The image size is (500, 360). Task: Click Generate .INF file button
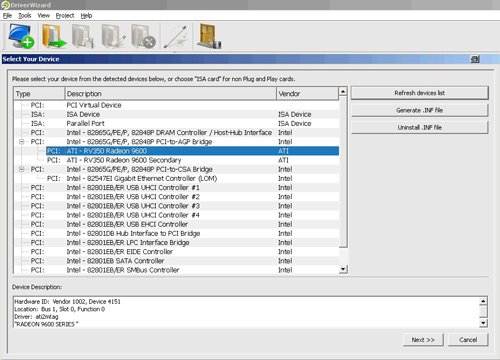420,110
